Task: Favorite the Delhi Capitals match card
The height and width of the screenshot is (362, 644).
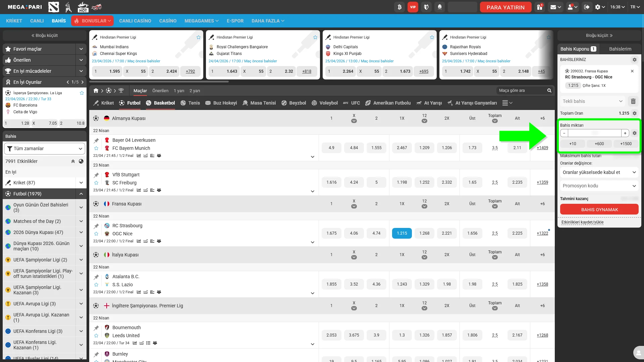Action: 432,37
